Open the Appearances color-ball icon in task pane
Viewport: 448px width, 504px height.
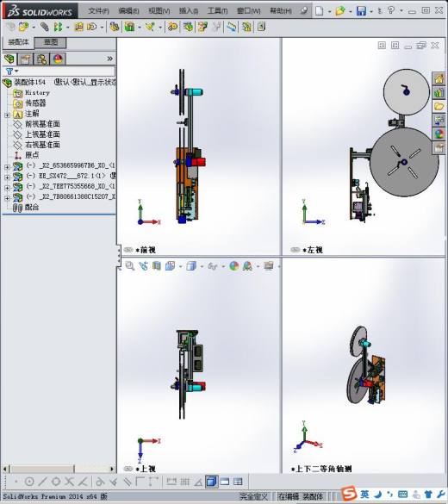click(439, 134)
